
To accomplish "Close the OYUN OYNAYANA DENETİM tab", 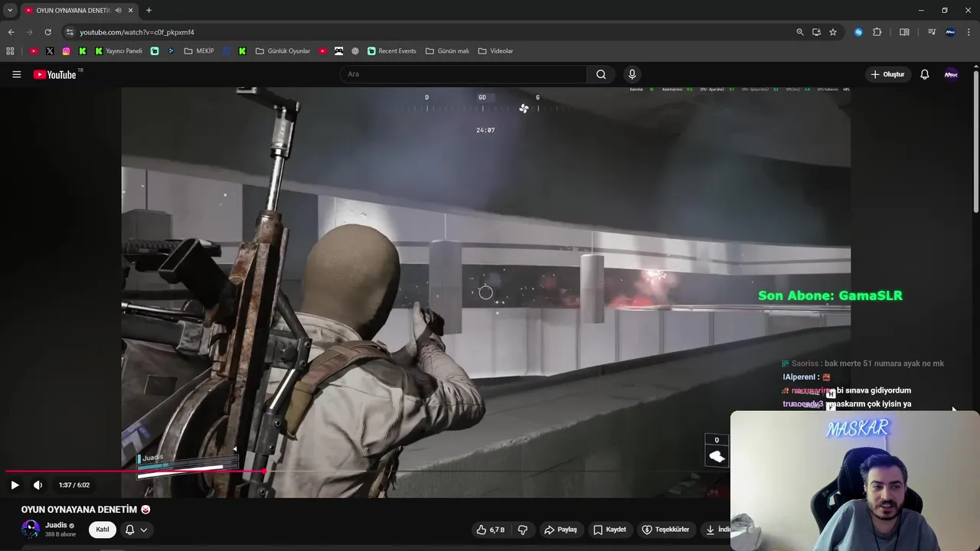I will (130, 11).
